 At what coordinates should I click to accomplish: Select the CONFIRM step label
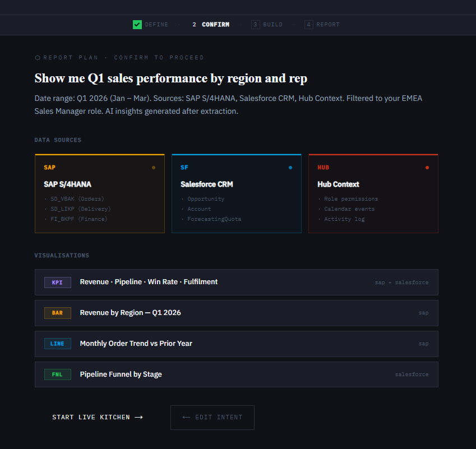click(215, 25)
